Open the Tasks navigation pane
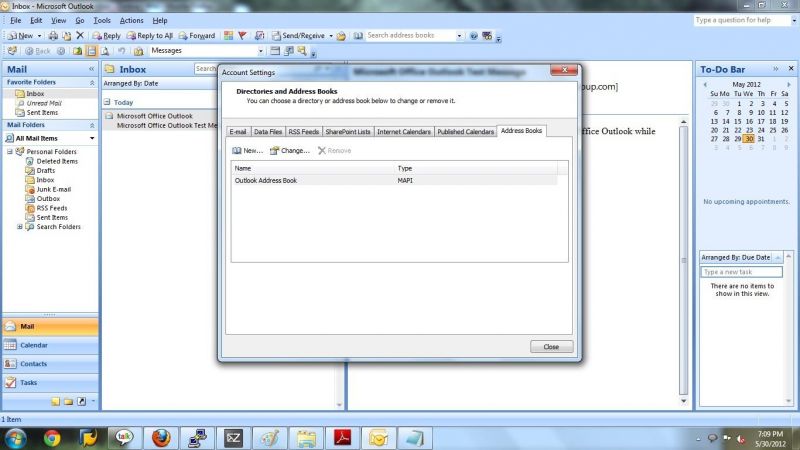800x450 pixels. [50, 383]
